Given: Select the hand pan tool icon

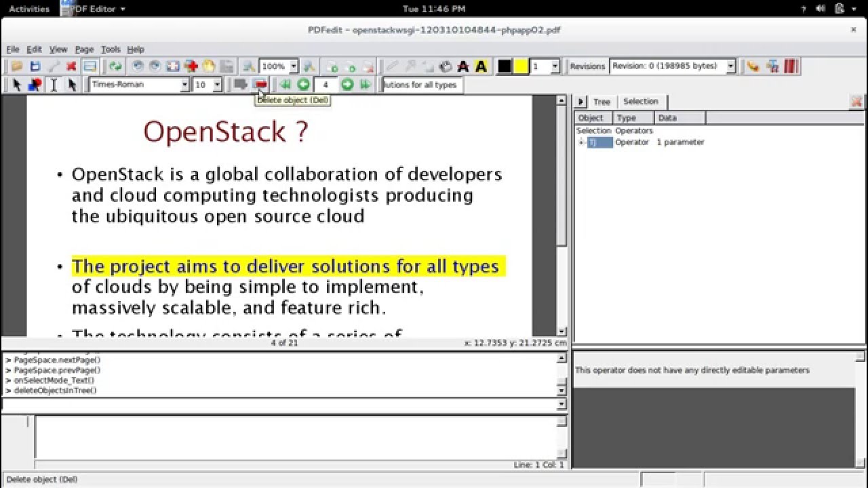Looking at the screenshot, I should click(208, 66).
